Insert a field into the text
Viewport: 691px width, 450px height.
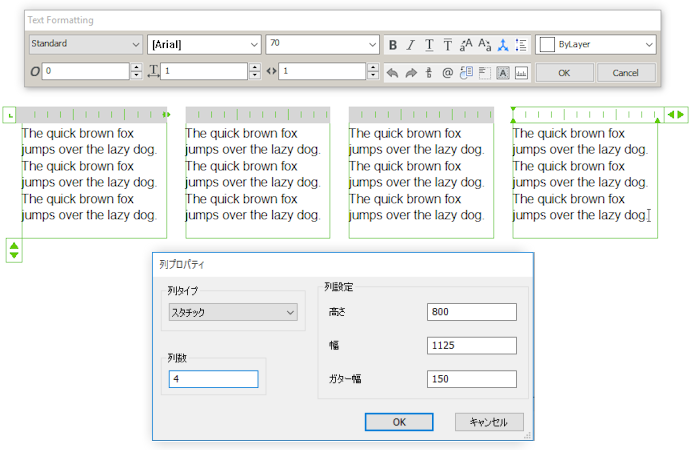click(x=466, y=73)
